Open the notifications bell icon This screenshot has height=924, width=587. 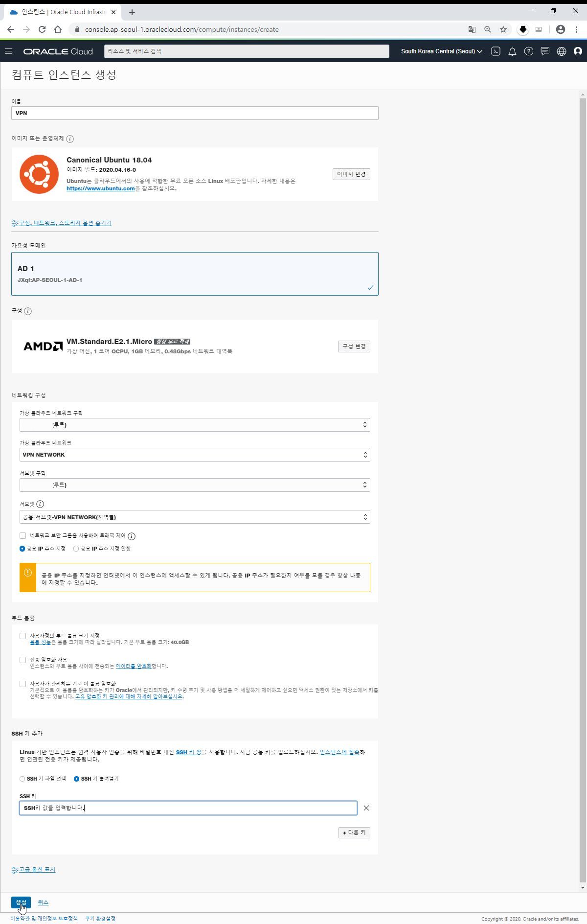(512, 51)
